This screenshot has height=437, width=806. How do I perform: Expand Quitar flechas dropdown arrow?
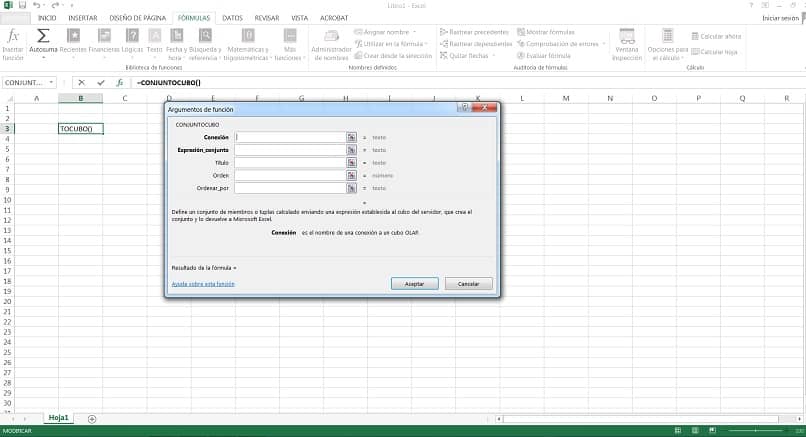click(493, 56)
